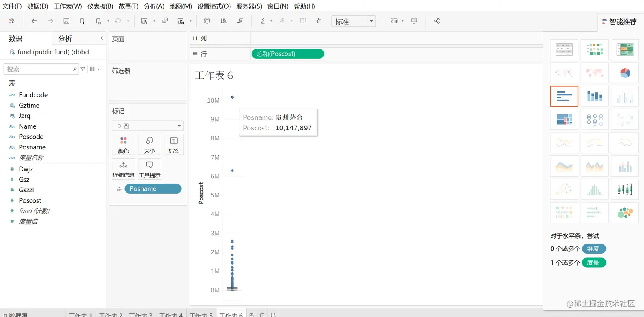The width and height of the screenshot is (644, 317).
Task: Pause auto updates for data source
Action: tap(98, 21)
